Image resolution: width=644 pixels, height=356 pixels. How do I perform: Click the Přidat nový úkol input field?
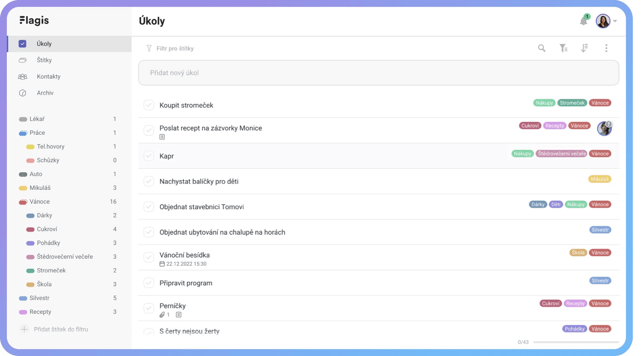click(x=378, y=73)
